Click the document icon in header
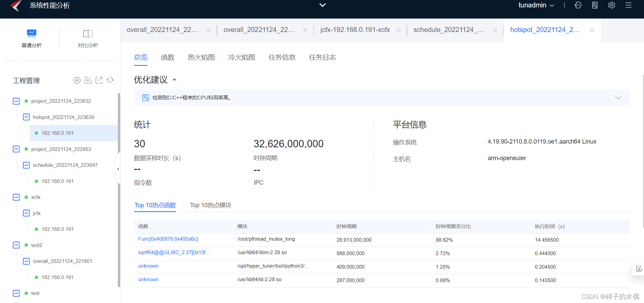 (595, 5)
